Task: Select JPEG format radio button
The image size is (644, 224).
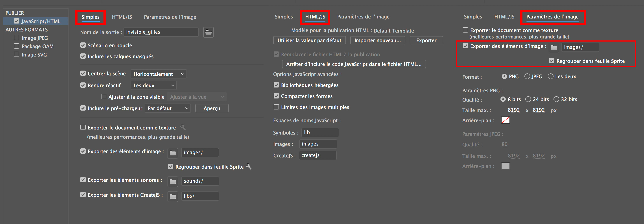Action: pyautogui.click(x=527, y=76)
